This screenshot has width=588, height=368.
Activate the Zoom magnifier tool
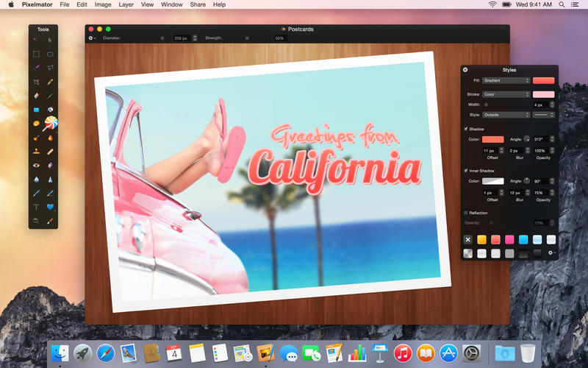36,220
